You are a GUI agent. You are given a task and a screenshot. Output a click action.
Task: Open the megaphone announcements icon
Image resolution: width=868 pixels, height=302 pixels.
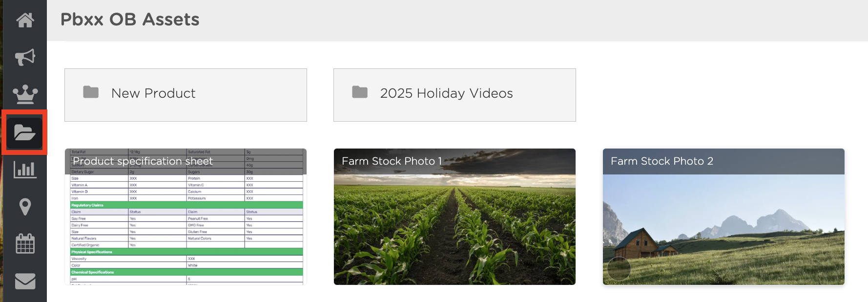(25, 57)
